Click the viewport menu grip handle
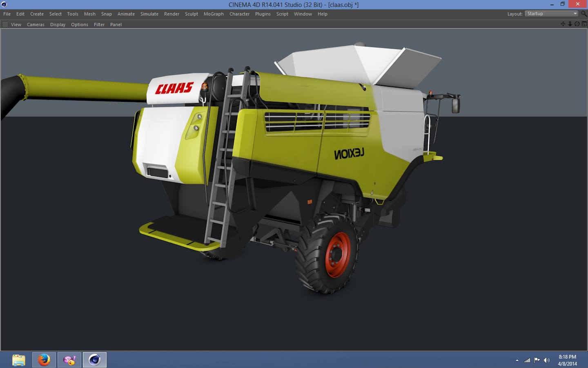The width and height of the screenshot is (588, 368). coord(5,25)
